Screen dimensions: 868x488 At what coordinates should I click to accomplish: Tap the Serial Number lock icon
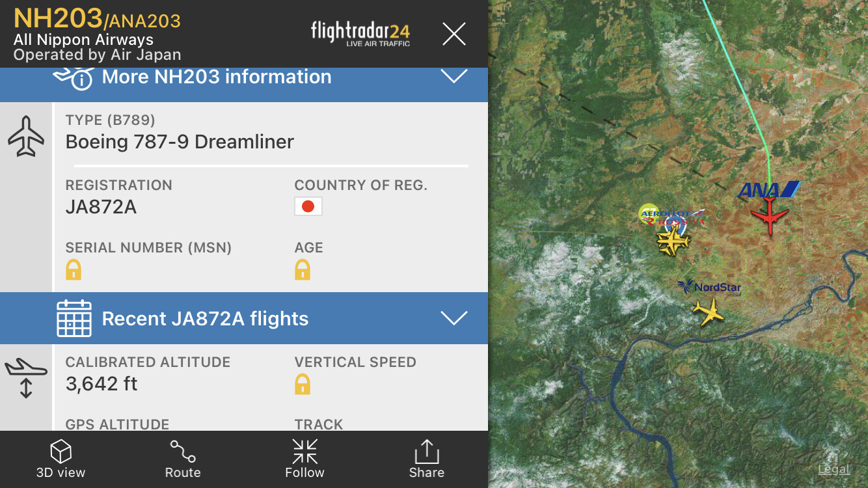tap(74, 269)
